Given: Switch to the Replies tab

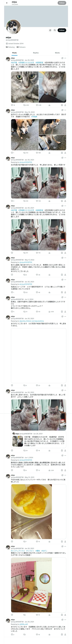Looking at the screenshot, I should tap(36, 53).
